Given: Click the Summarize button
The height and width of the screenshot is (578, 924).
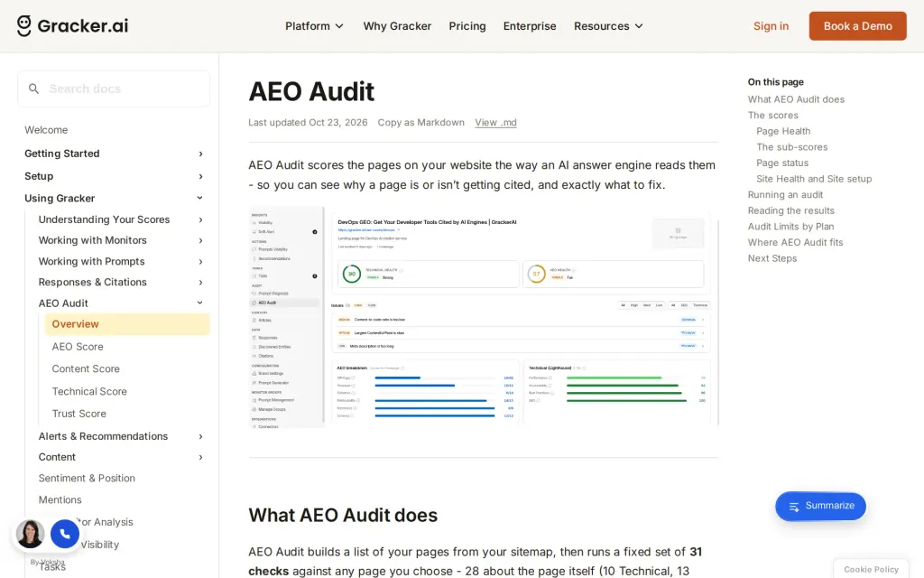Looking at the screenshot, I should [x=821, y=506].
